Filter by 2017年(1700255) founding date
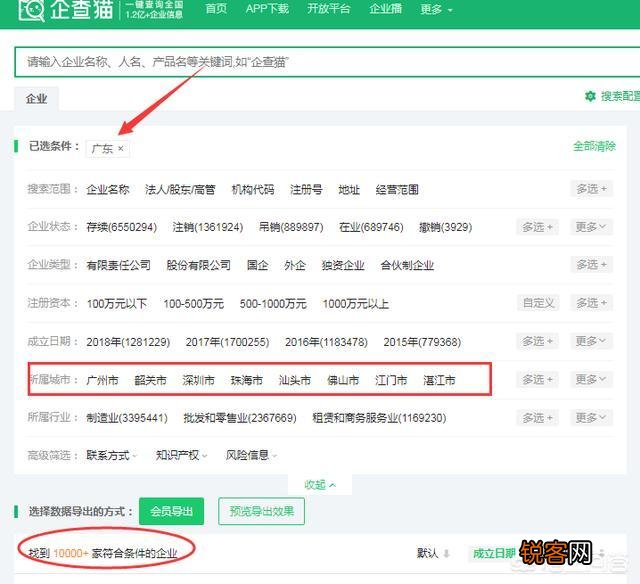Viewport: 640px width, 584px height. pyautogui.click(x=227, y=342)
